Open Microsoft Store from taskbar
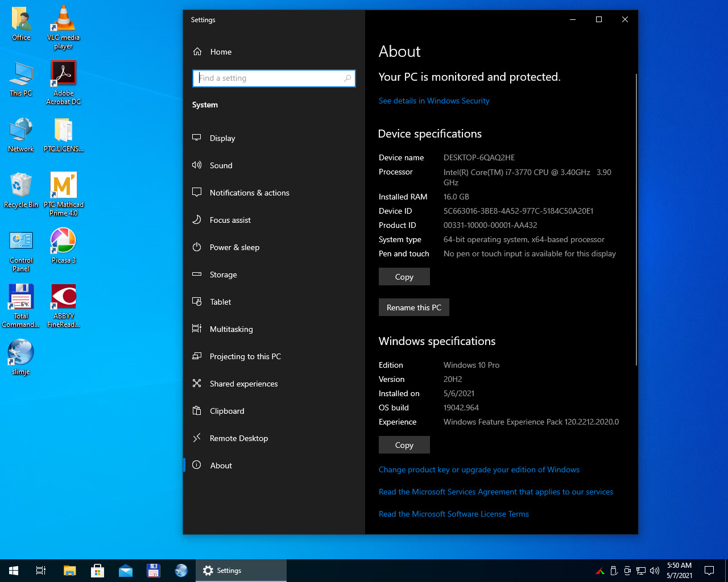The image size is (728, 582). 97,571
